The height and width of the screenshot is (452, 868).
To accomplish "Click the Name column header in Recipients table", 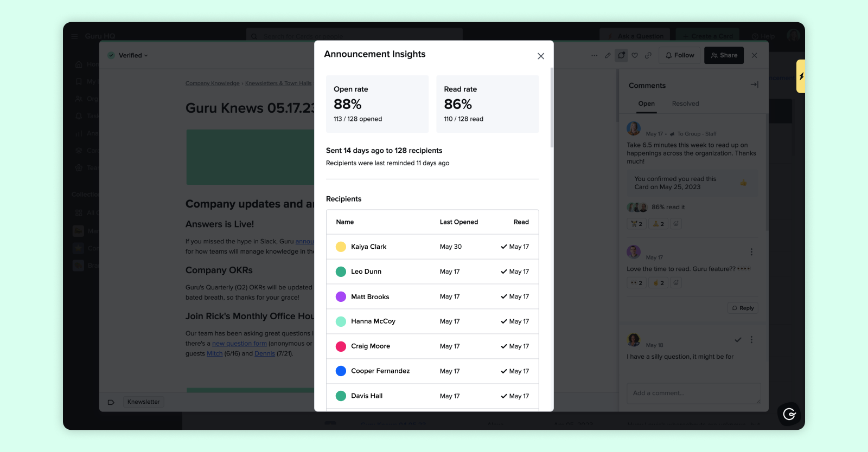I will click(344, 222).
